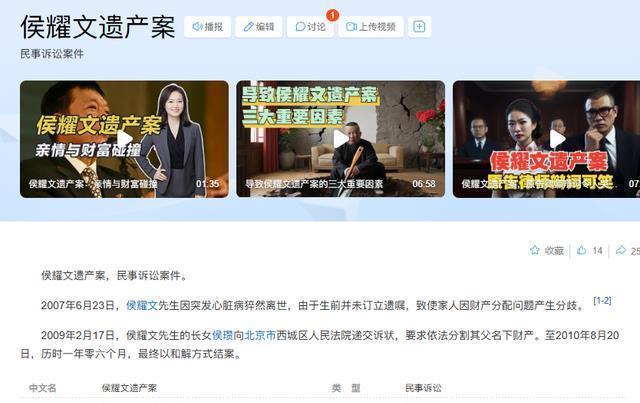Open the 编辑 edit pencil button
Screen dimensions: 640x403
pos(259,27)
